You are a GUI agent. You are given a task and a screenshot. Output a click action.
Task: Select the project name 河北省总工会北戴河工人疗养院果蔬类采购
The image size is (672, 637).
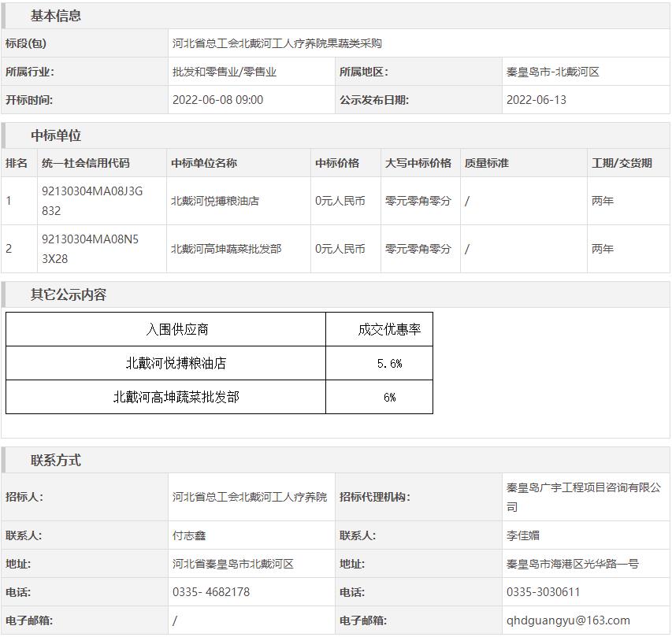[x=277, y=43]
